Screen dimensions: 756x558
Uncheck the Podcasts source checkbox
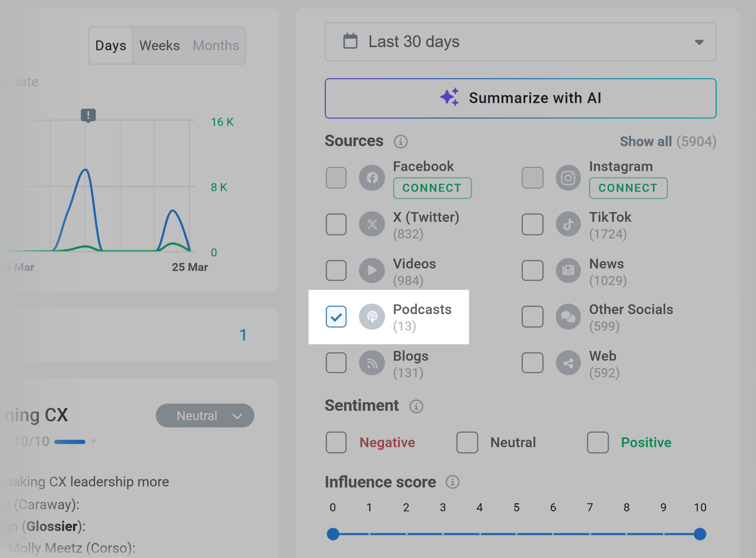click(x=336, y=316)
